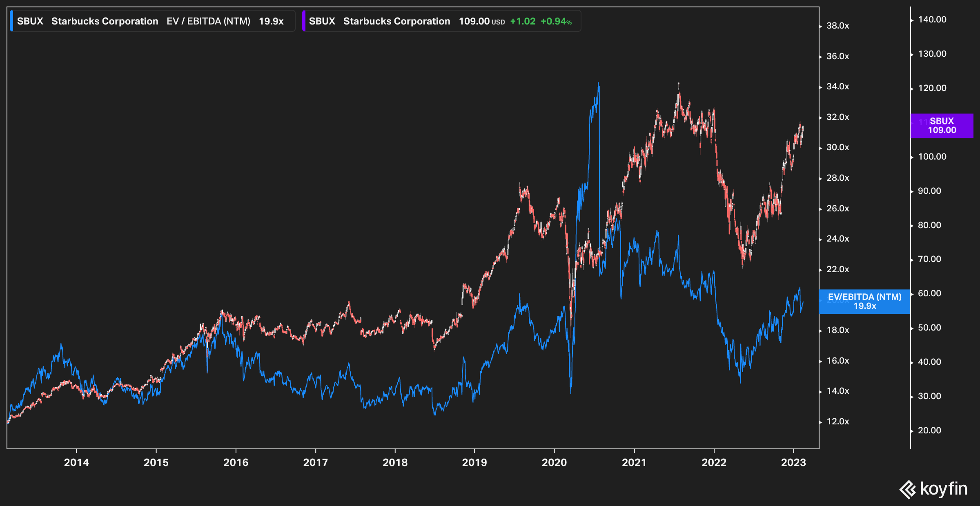Click the 140.00 value on the price axis
The image size is (980, 506).
pyautogui.click(x=932, y=20)
